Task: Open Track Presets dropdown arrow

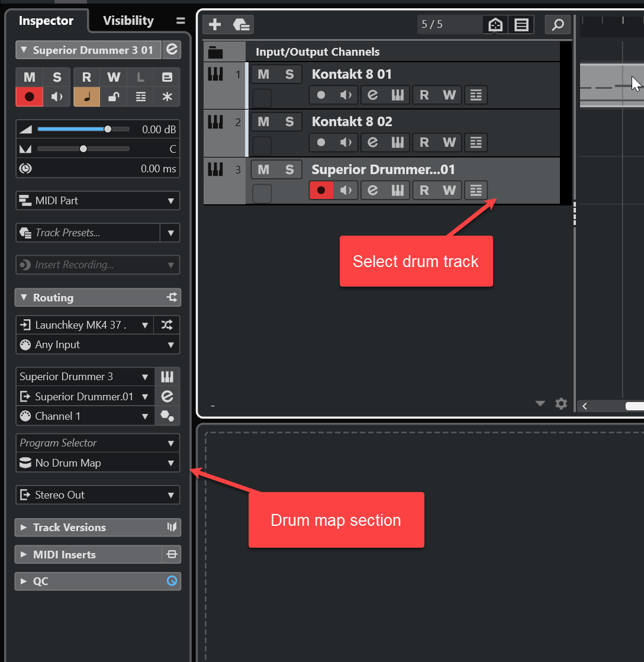Action: tap(170, 233)
